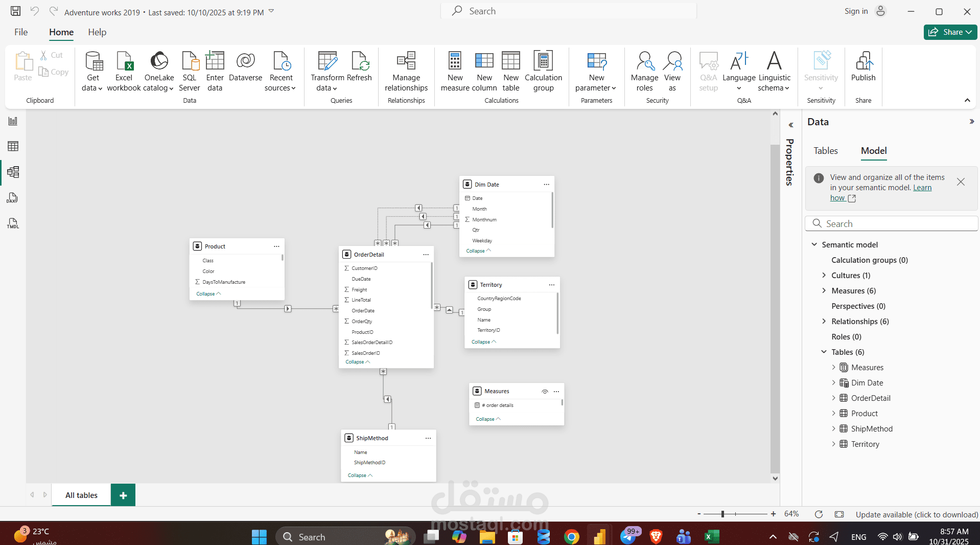Connect to SQL Server
The width and height of the screenshot is (980, 545).
pos(190,72)
